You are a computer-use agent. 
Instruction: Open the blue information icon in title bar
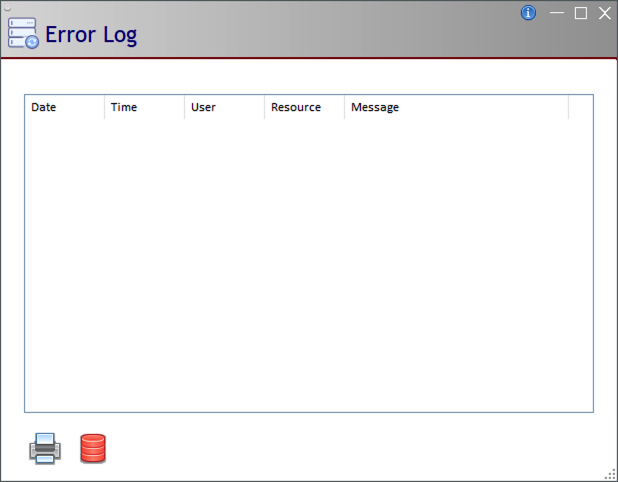(x=529, y=13)
